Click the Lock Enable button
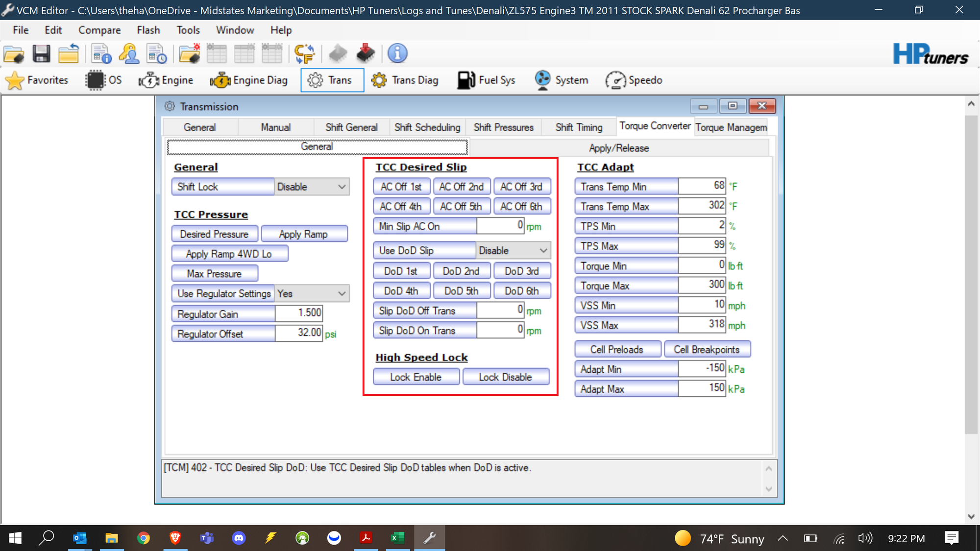Image resolution: width=980 pixels, height=551 pixels. [x=416, y=377]
